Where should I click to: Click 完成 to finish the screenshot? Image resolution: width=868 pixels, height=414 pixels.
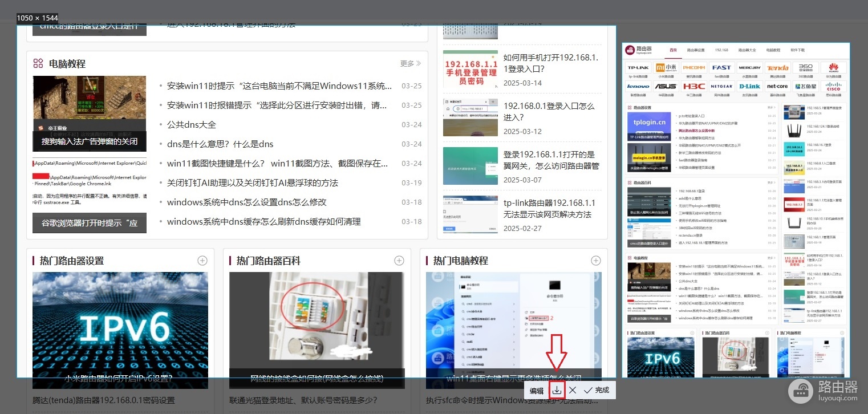point(597,390)
